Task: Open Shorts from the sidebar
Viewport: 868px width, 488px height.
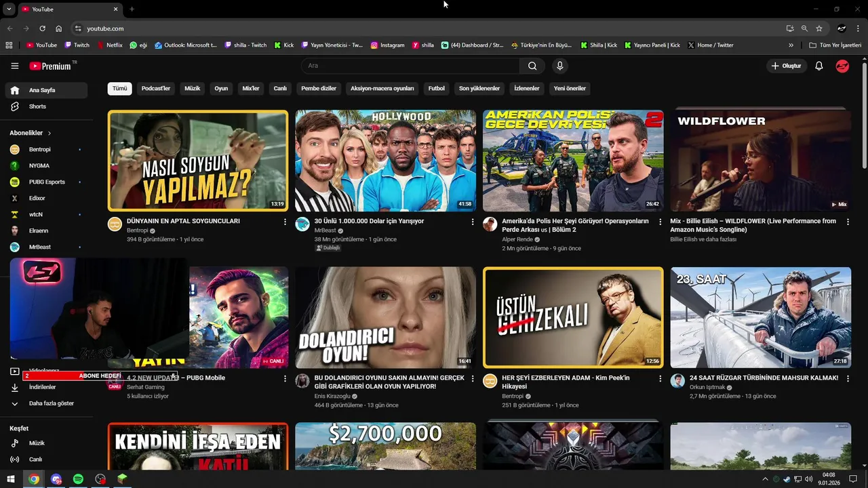Action: pyautogui.click(x=46, y=106)
